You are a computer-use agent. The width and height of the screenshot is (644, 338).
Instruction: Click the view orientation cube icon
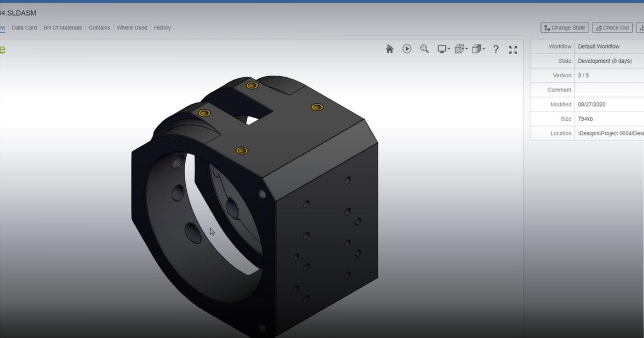coord(475,49)
